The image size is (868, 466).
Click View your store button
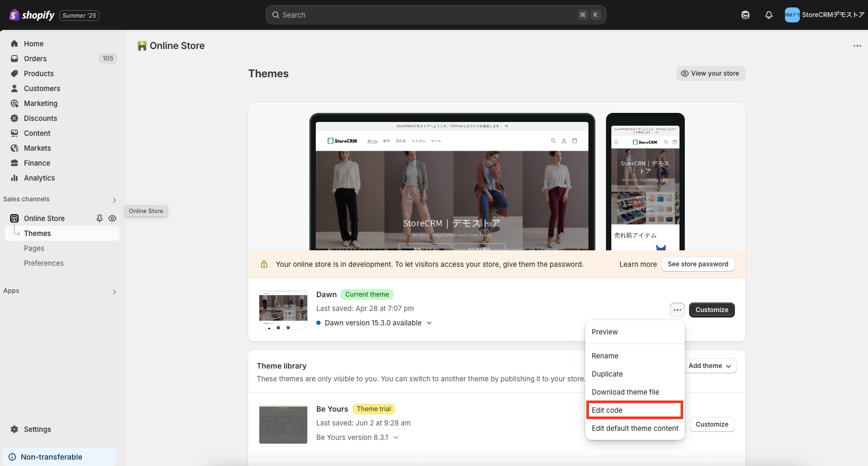click(x=710, y=73)
